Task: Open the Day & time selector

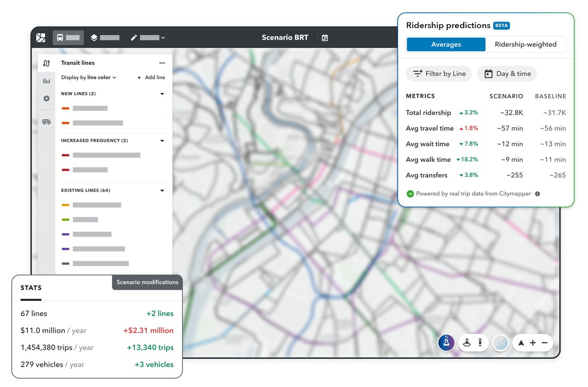Action: (507, 74)
